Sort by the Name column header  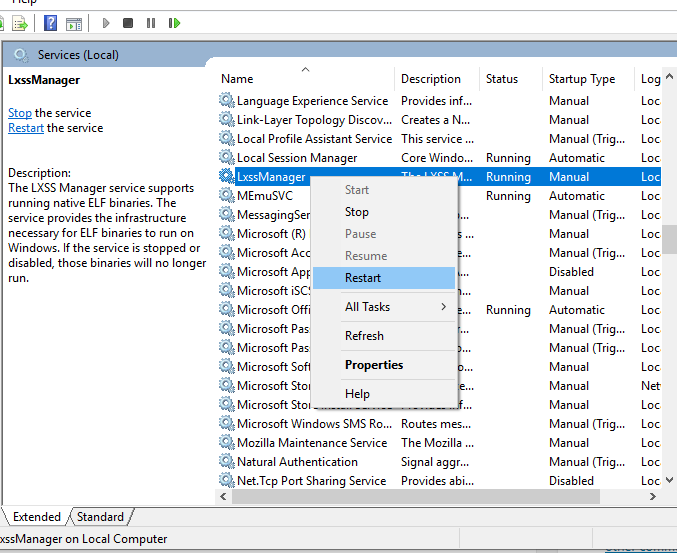tap(305, 79)
